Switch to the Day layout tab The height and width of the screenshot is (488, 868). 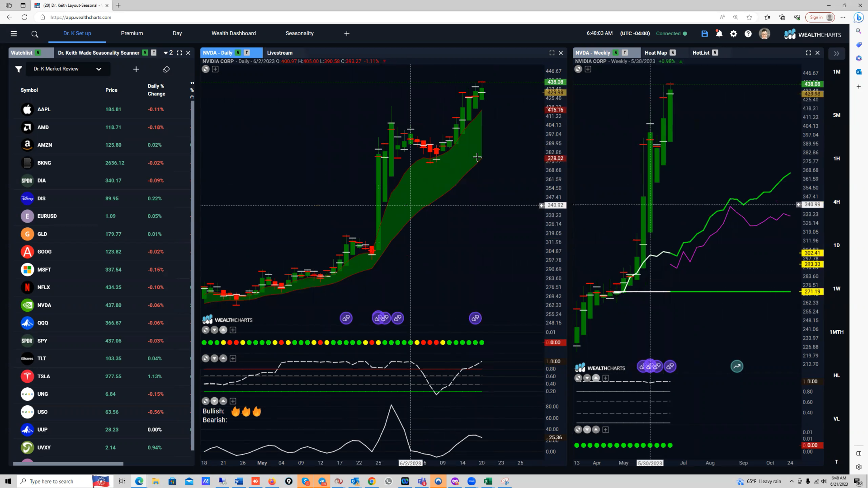pyautogui.click(x=177, y=33)
